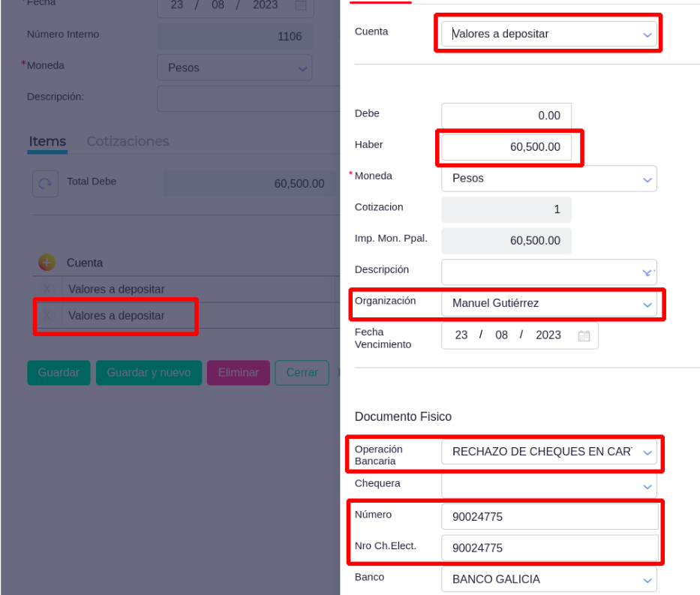Screen dimensions: 700x595
Task: Click the Número field with 90024775
Action: tap(549, 516)
